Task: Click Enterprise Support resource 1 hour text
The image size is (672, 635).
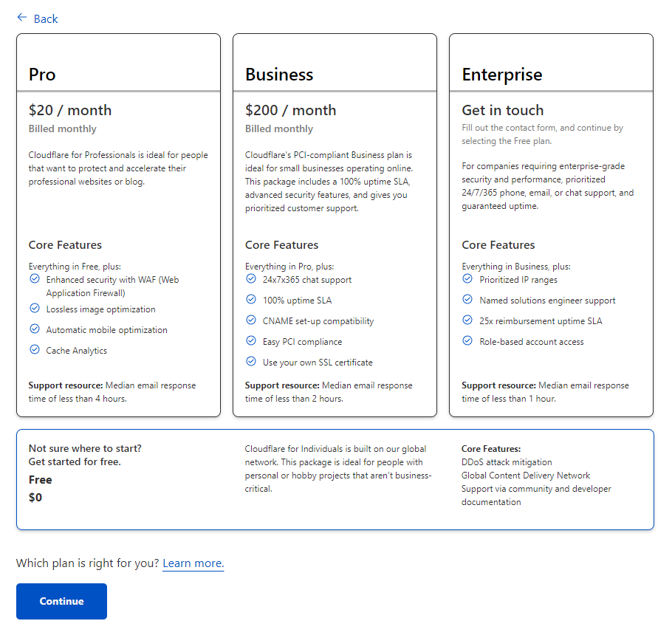Action: (x=545, y=391)
